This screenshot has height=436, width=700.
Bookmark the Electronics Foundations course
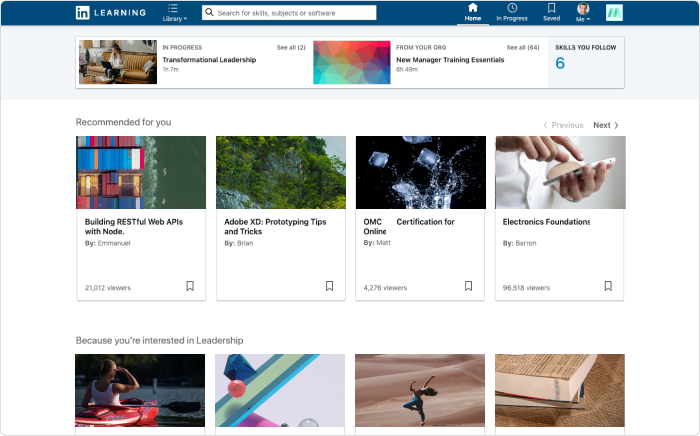coord(607,286)
